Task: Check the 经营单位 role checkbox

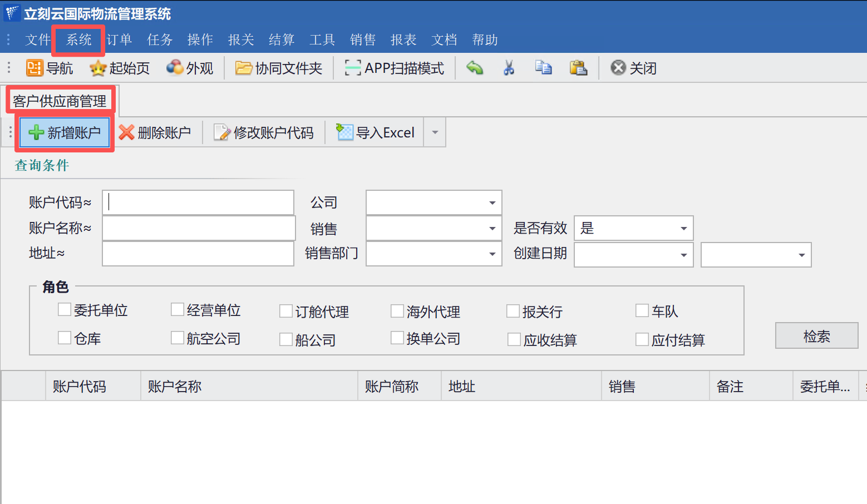Action: [x=178, y=309]
